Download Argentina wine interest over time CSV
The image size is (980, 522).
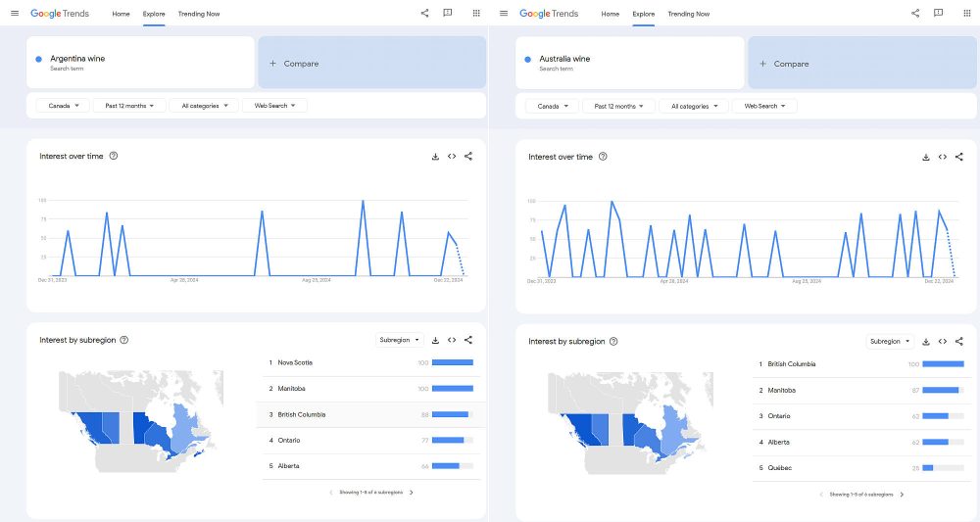tap(436, 157)
